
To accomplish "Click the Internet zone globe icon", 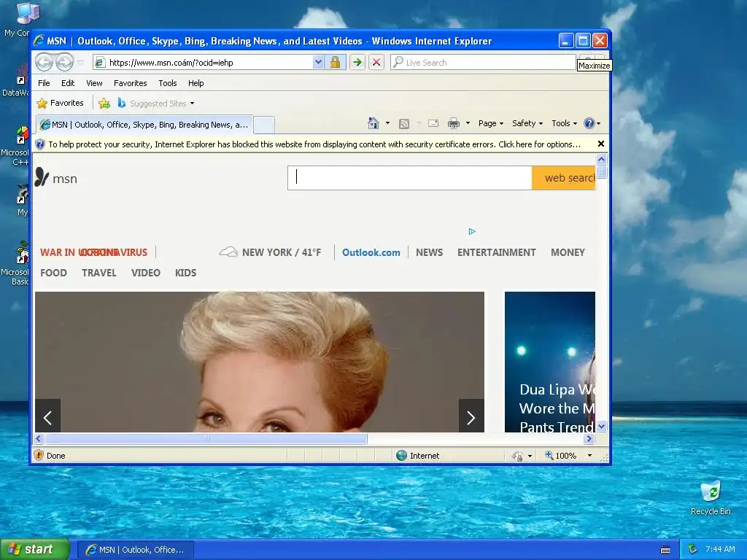I will pos(402,456).
